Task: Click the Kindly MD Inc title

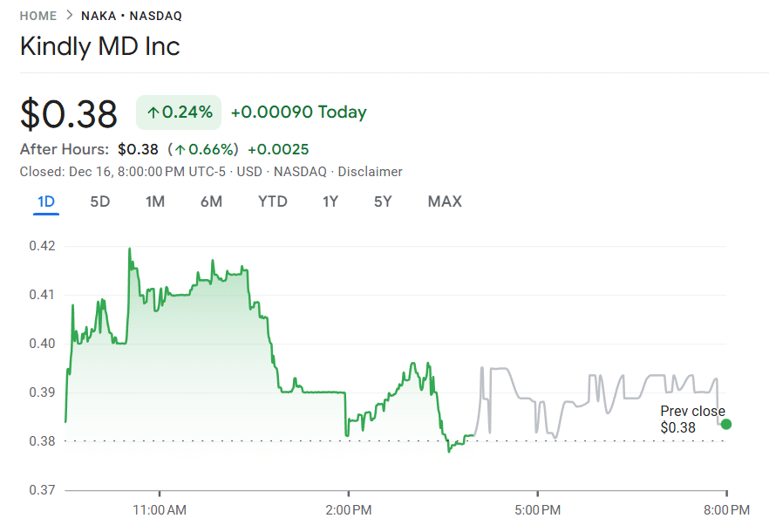Action: (x=99, y=46)
